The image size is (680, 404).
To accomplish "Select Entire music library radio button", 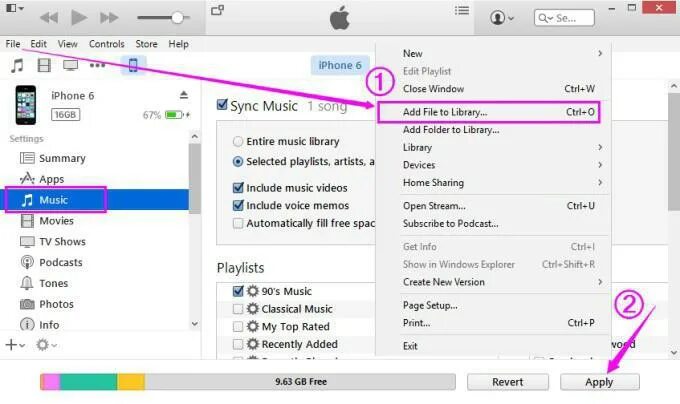I will coord(238,141).
